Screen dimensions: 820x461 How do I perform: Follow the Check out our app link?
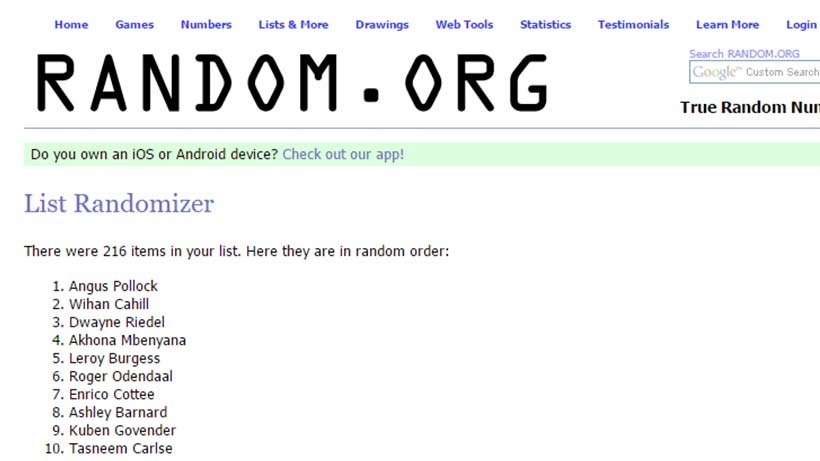coord(343,154)
